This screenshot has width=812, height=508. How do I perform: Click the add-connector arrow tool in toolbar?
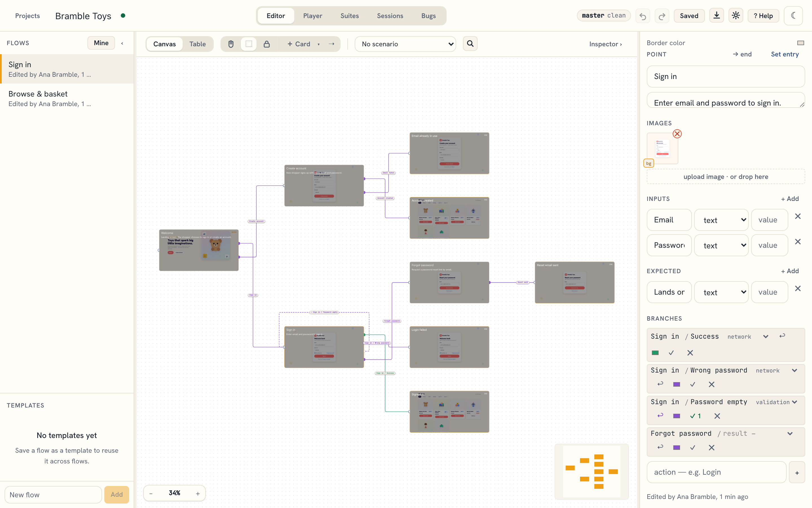332,44
